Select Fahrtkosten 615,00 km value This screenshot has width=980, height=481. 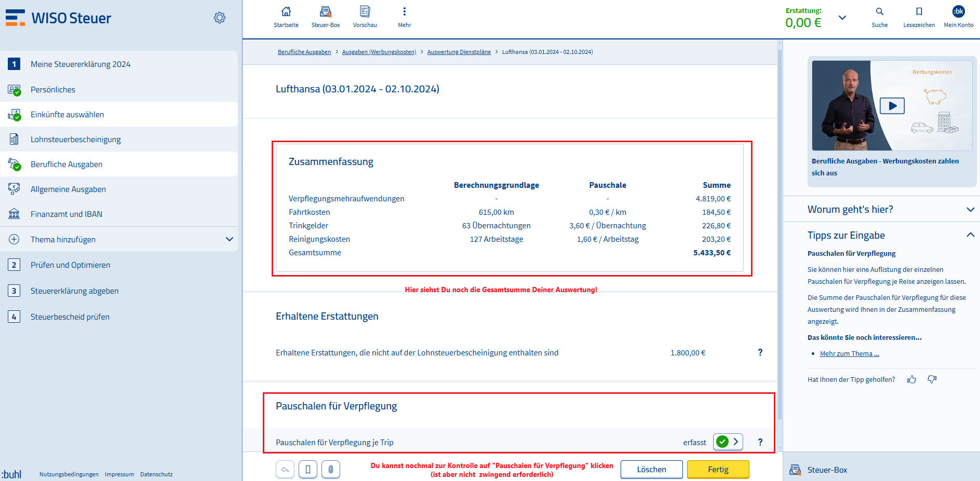click(x=496, y=212)
